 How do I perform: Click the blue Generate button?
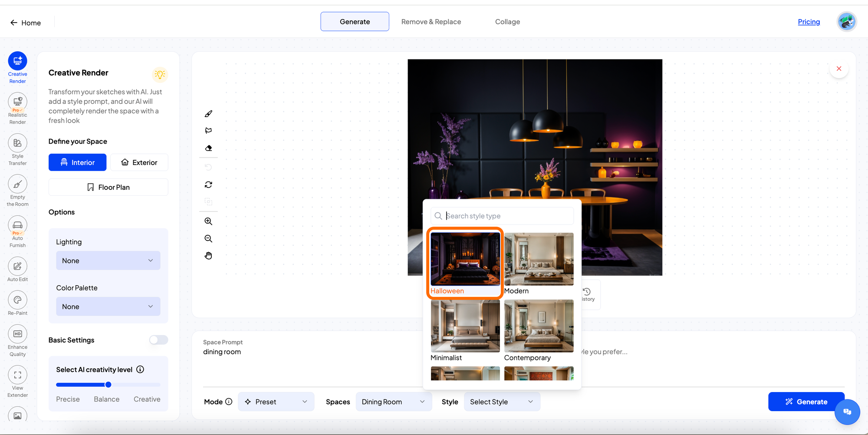point(806,402)
